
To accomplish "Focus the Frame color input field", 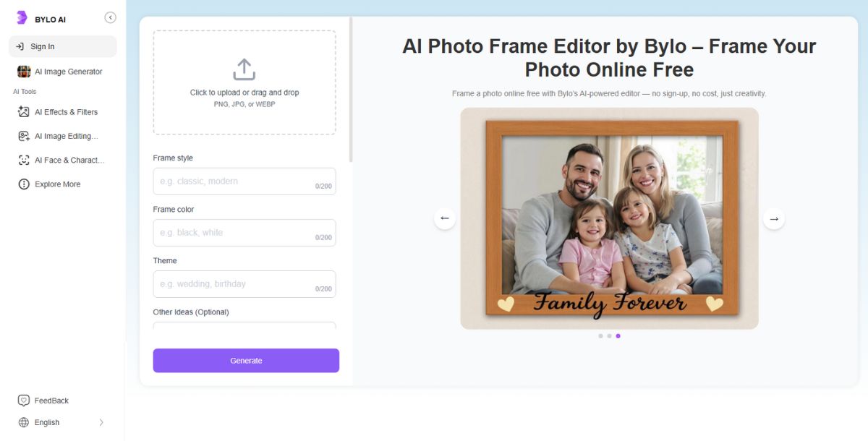I will [x=244, y=233].
